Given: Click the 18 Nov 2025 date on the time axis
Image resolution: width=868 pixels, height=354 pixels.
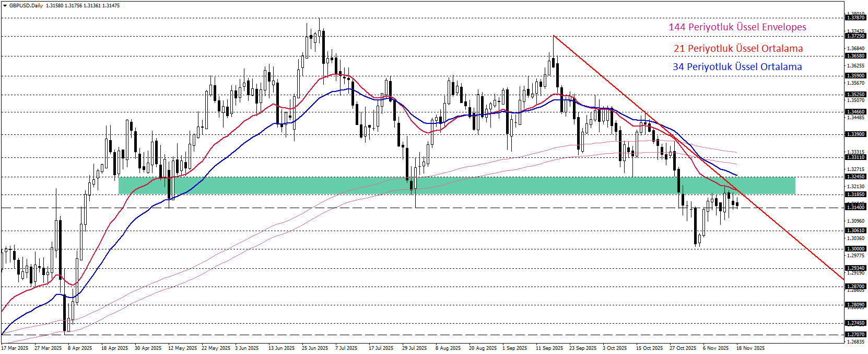Looking at the screenshot, I should (750, 348).
